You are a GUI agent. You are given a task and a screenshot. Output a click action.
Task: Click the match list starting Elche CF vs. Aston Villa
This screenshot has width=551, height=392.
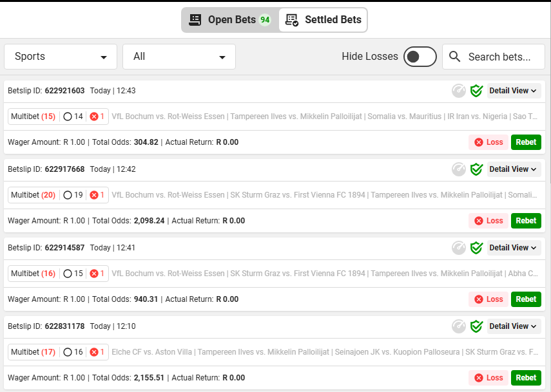click(325, 352)
